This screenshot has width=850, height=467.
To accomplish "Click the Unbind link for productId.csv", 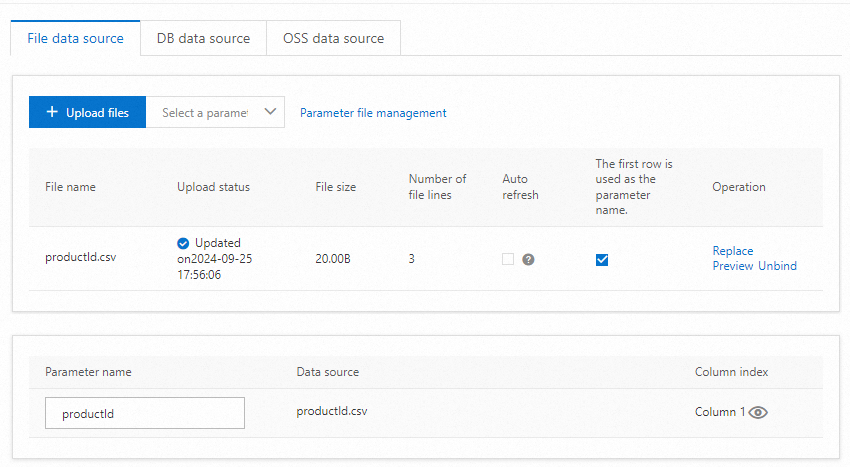I will point(777,266).
